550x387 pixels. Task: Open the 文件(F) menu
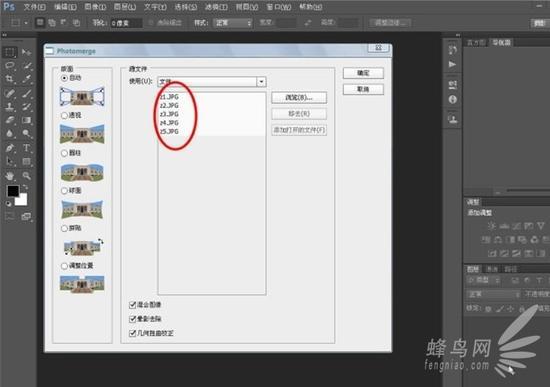[x=35, y=7]
